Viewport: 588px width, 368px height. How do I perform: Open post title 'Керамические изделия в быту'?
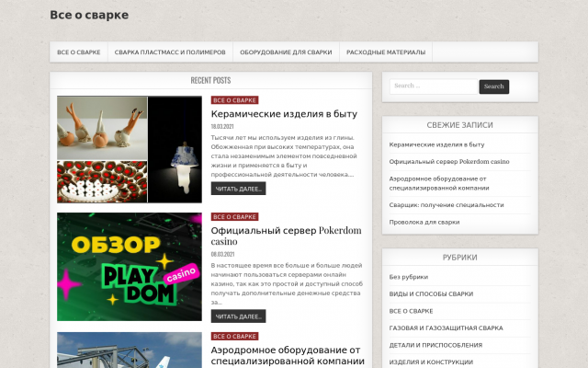(284, 114)
